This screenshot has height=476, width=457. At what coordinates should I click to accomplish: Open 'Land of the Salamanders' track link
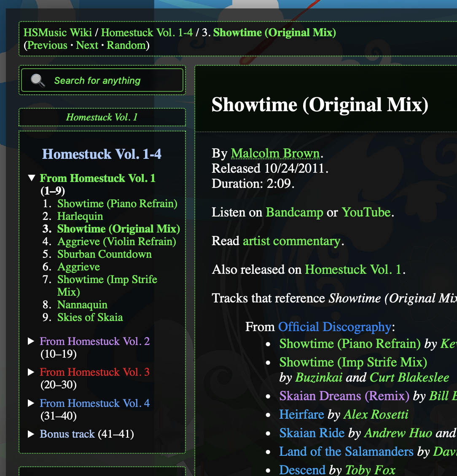click(x=347, y=452)
